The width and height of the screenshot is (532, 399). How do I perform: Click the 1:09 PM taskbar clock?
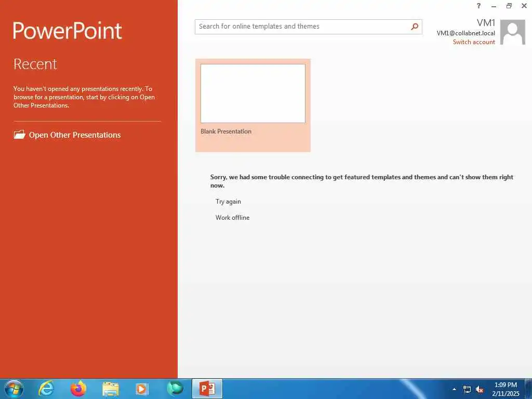506,389
